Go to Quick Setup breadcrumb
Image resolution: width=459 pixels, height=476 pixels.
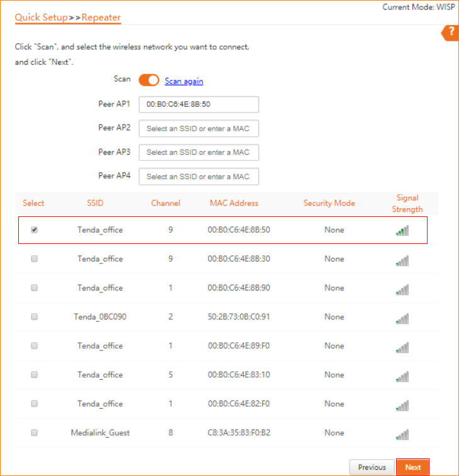click(x=41, y=17)
